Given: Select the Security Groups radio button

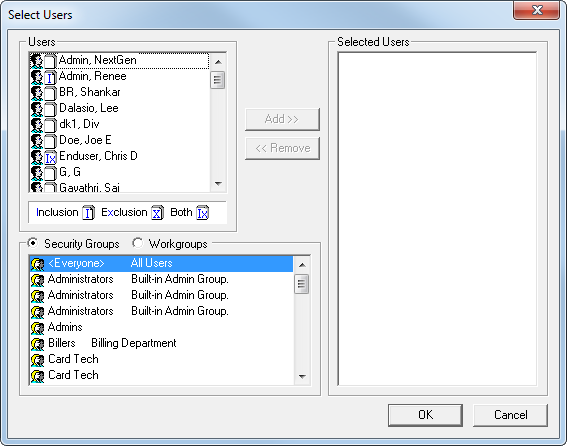Looking at the screenshot, I should pyautogui.click(x=33, y=243).
